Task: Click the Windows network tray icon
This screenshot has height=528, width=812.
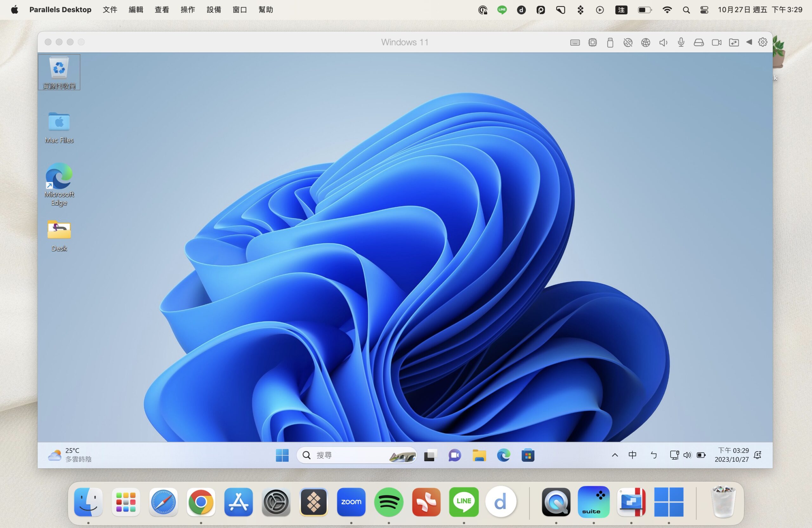Action: pyautogui.click(x=674, y=455)
